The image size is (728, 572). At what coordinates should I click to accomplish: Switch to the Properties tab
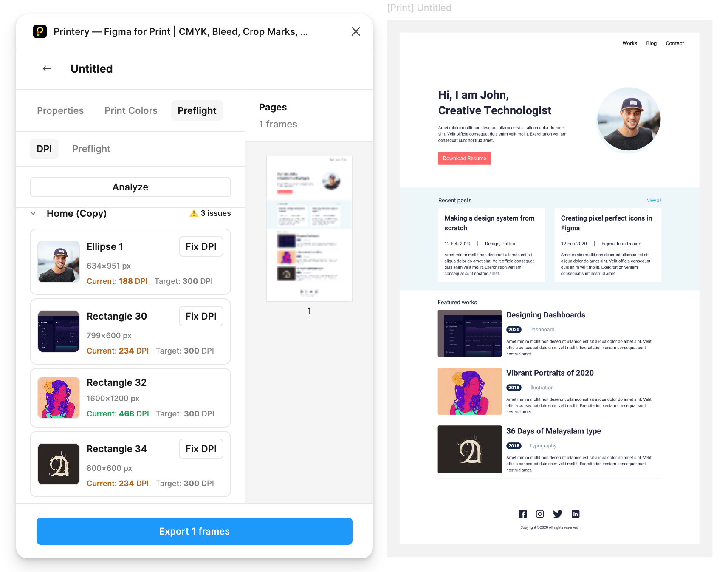60,110
